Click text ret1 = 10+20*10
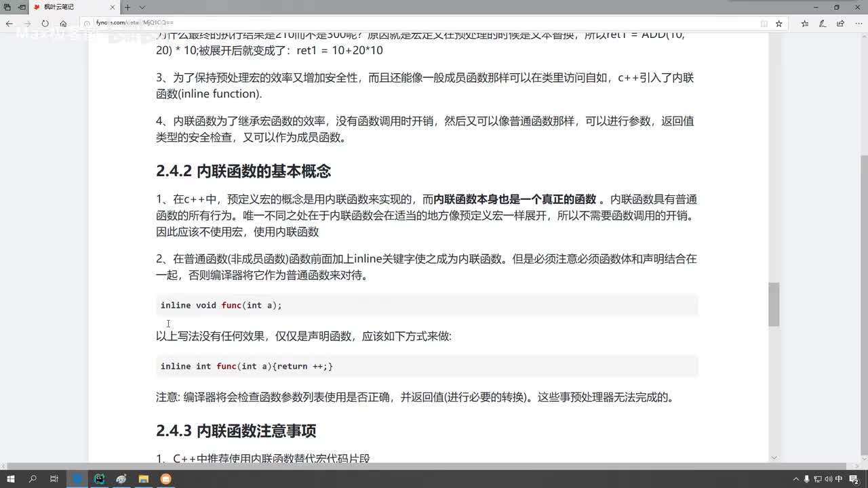Viewport: 868px width, 488px height. pyautogui.click(x=339, y=50)
